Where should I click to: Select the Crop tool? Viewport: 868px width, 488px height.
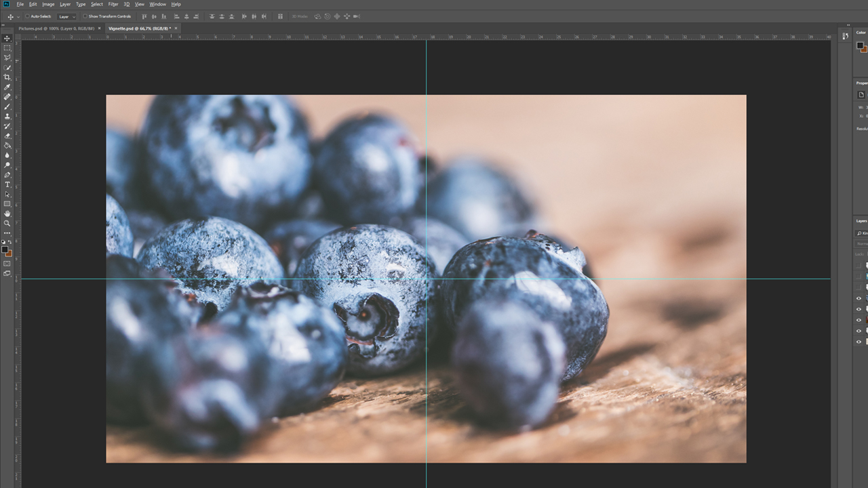7,77
